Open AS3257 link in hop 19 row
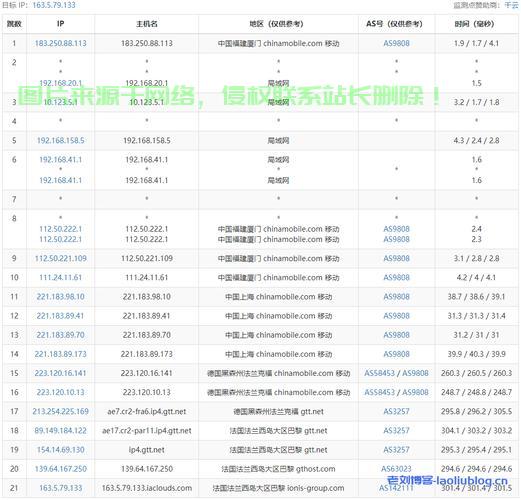521x500 pixels. click(x=396, y=450)
